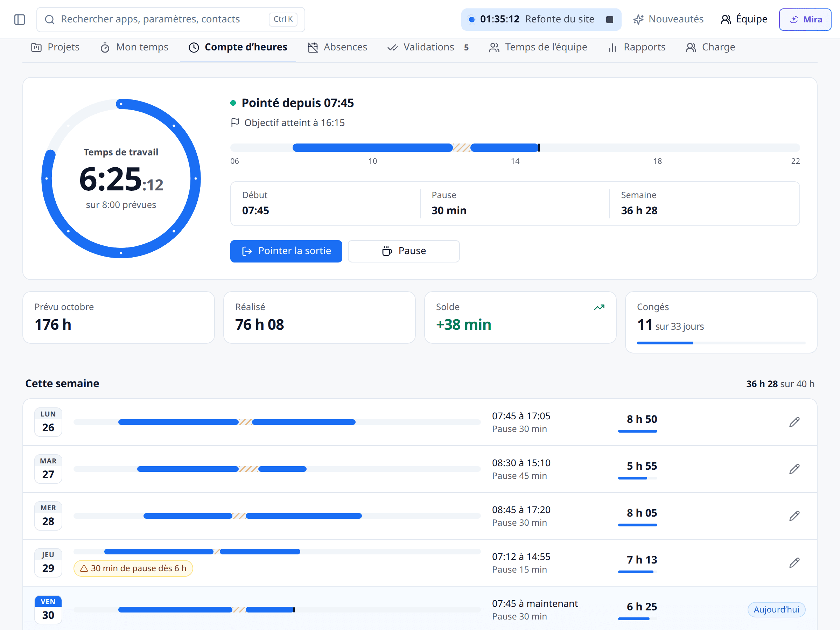Start a Pause with the coffee button
The image size is (840, 630).
point(404,251)
